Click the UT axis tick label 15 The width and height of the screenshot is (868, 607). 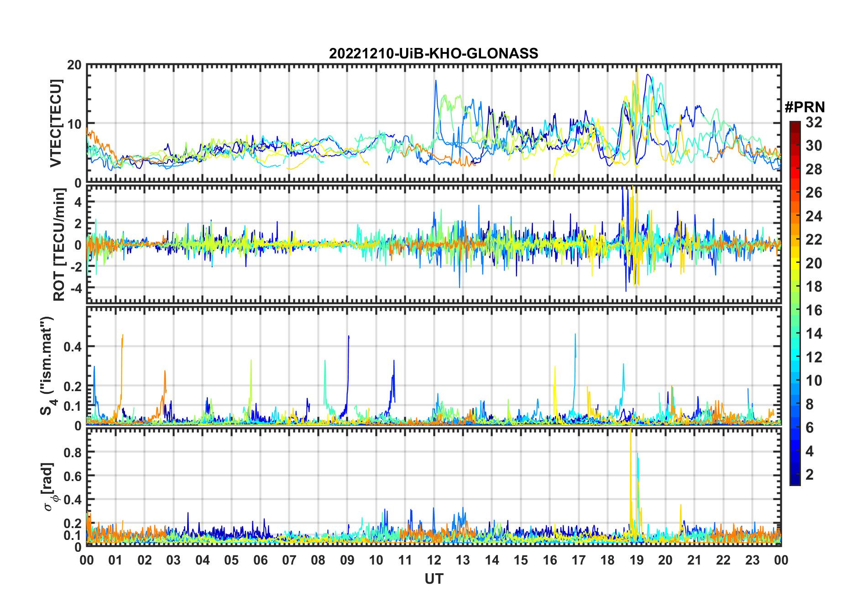tap(521, 560)
